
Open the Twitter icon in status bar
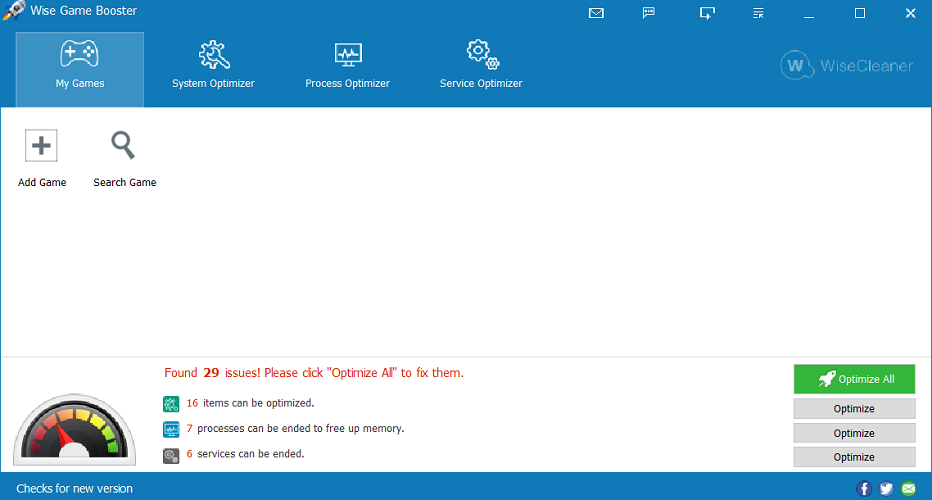(x=886, y=489)
